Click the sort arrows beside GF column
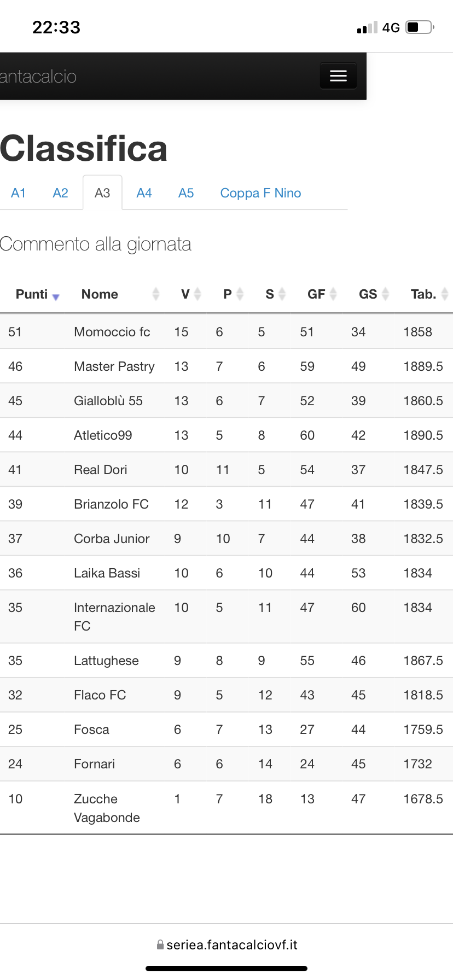This screenshot has width=453, height=980. (x=333, y=294)
